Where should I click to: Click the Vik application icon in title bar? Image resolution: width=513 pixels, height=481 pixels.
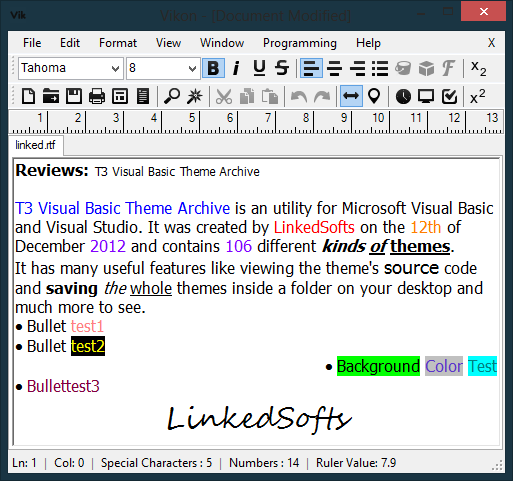pyautogui.click(x=18, y=15)
